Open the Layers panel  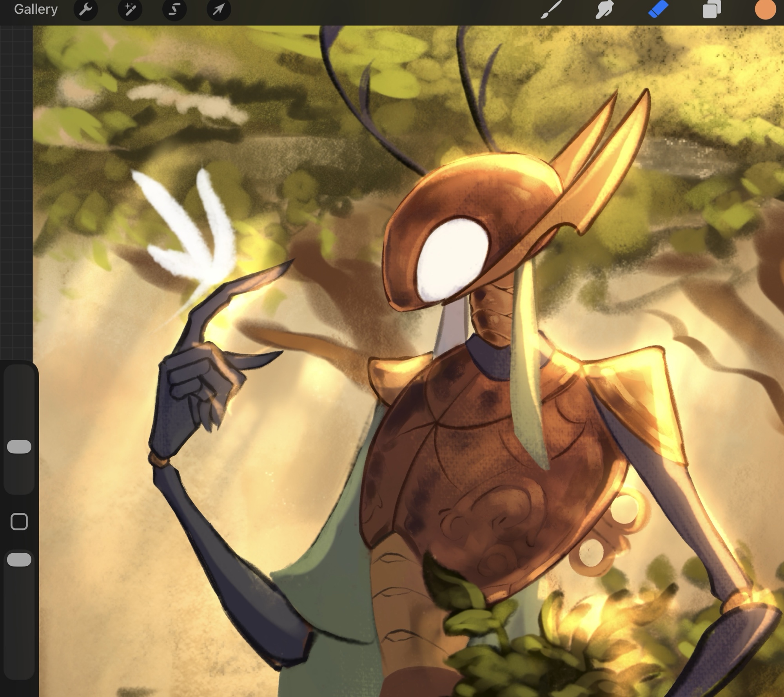(x=711, y=9)
